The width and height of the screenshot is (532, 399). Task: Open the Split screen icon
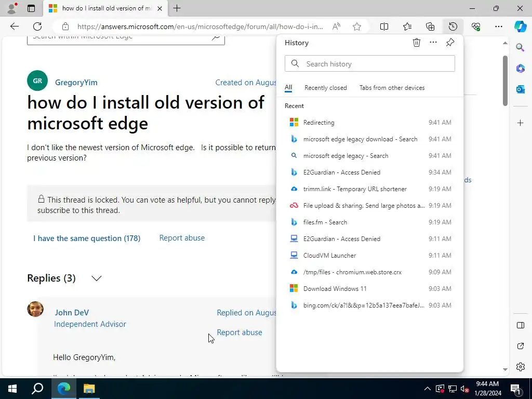pos(384,26)
